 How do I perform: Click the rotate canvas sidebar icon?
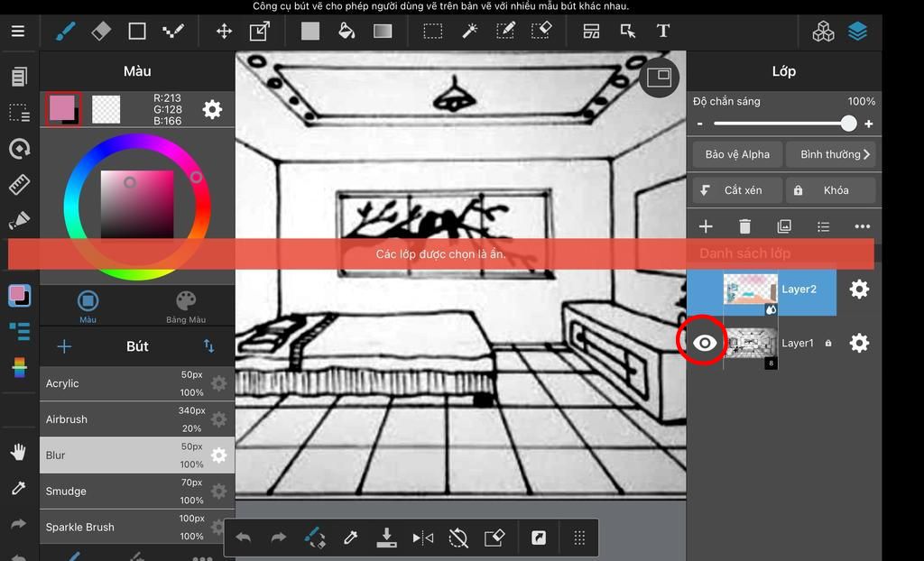point(19,149)
